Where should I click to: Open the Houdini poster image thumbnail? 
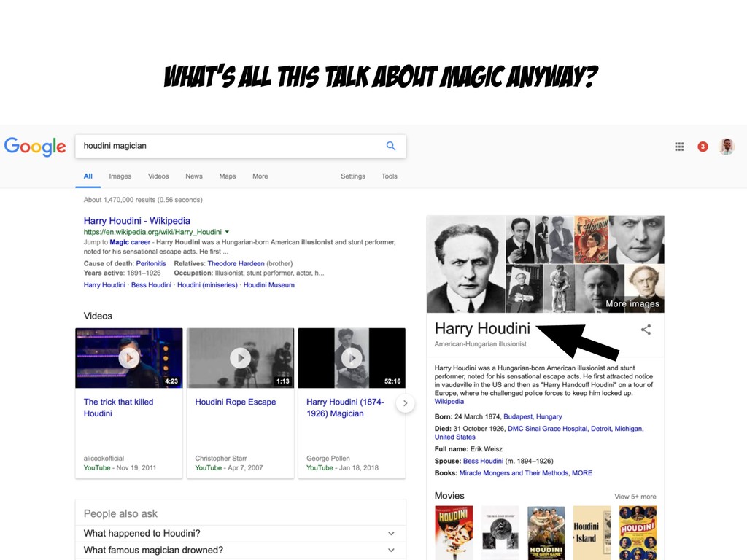coord(591,239)
